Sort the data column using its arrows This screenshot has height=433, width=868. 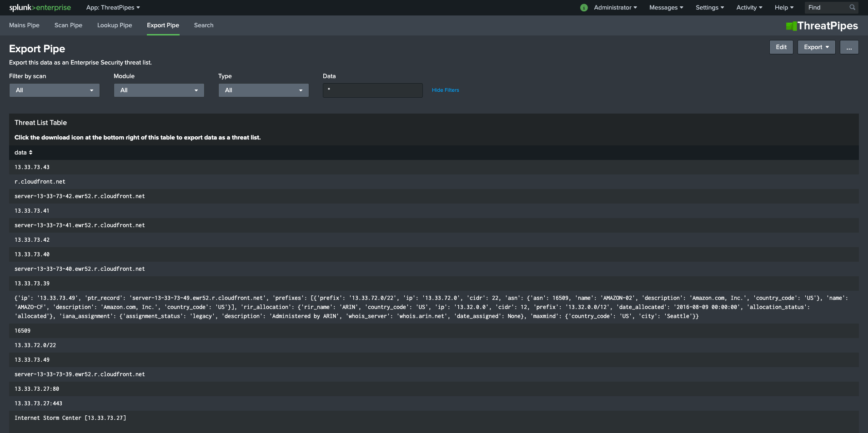(30, 152)
